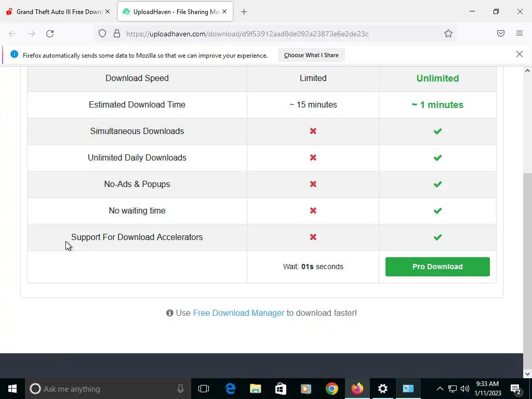Image resolution: width=532 pixels, height=399 pixels.
Task: Open the site security padlock icon
Action: (117, 34)
